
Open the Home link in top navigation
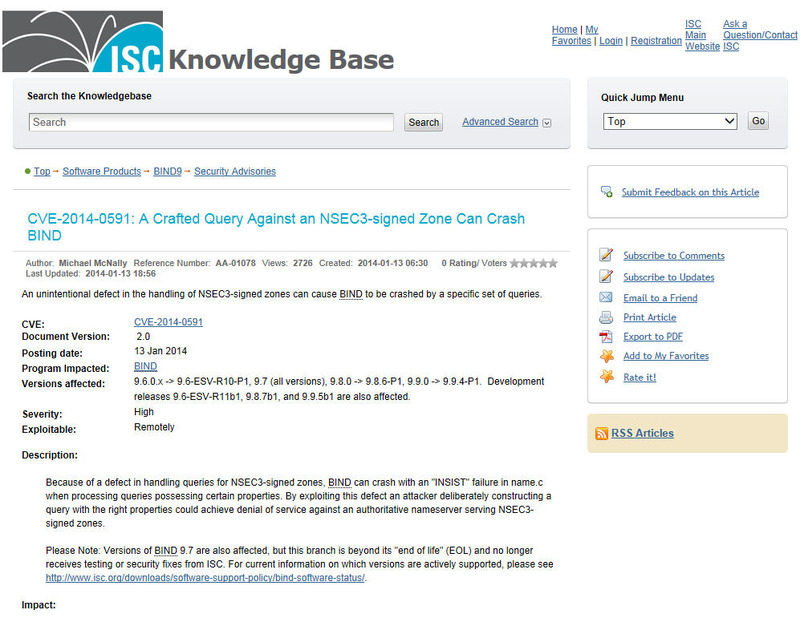564,30
